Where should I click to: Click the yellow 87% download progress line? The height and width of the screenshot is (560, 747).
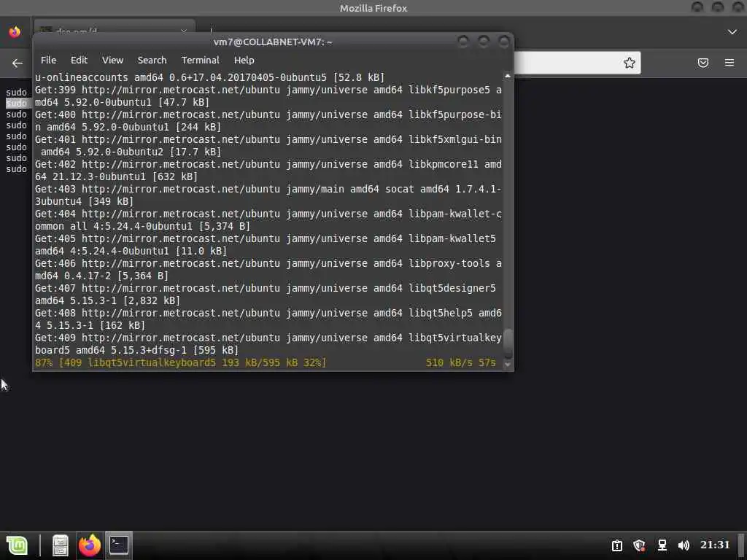click(266, 363)
